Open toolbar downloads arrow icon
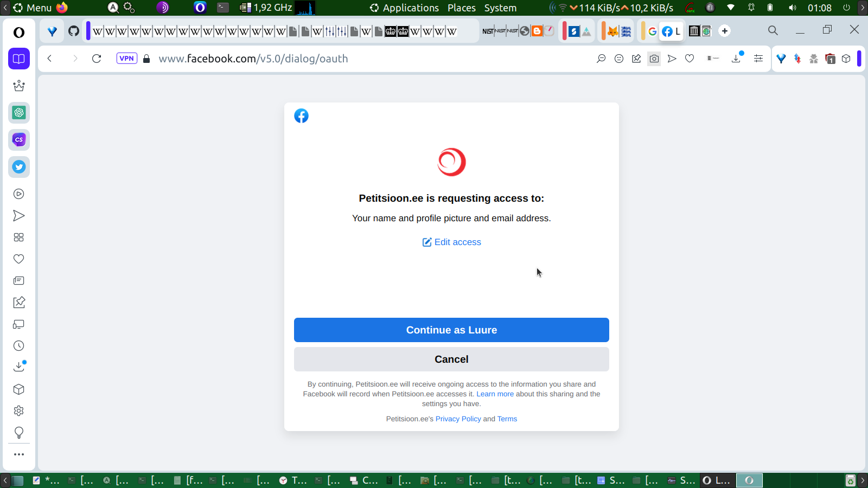The image size is (868, 488). (737, 58)
